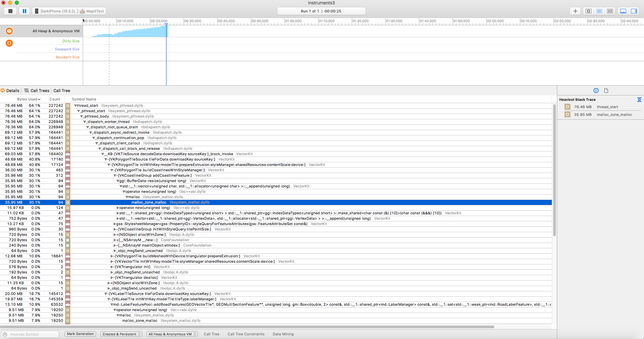Expand the VKTriangulator init row
The height and width of the screenshot is (339, 644).
[112, 267]
